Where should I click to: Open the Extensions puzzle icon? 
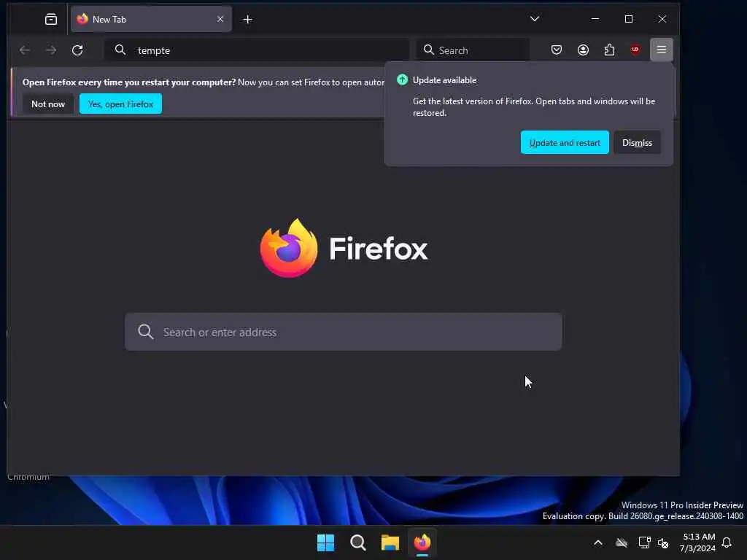coord(609,50)
